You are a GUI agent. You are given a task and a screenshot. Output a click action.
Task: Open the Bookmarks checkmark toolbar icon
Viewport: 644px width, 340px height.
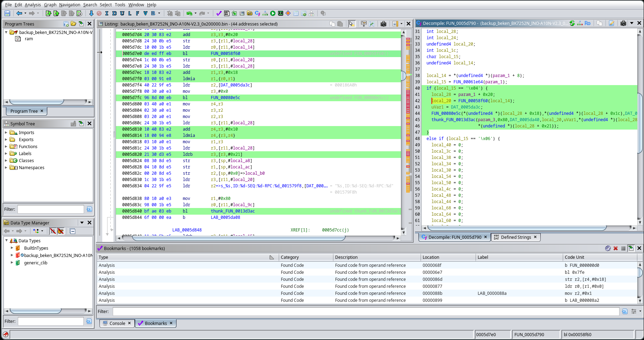pos(219,13)
